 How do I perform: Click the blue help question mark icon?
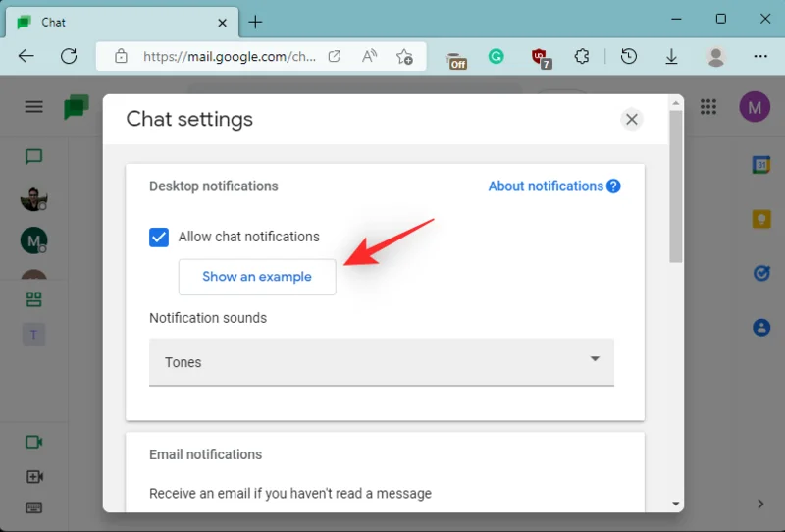613,186
